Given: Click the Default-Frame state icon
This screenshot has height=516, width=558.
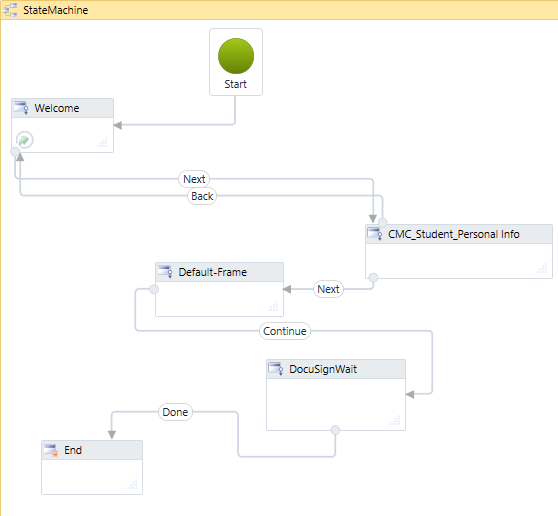Looking at the screenshot, I should click(165, 272).
